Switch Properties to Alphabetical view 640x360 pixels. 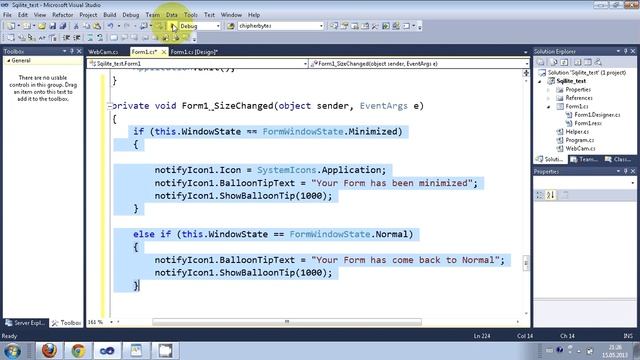pos(550,195)
